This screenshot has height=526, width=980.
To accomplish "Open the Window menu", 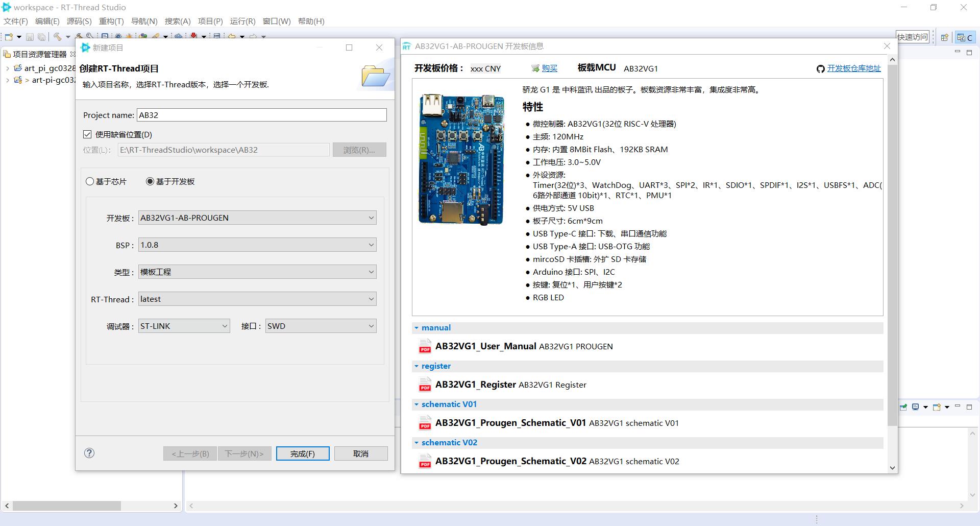I will point(277,21).
